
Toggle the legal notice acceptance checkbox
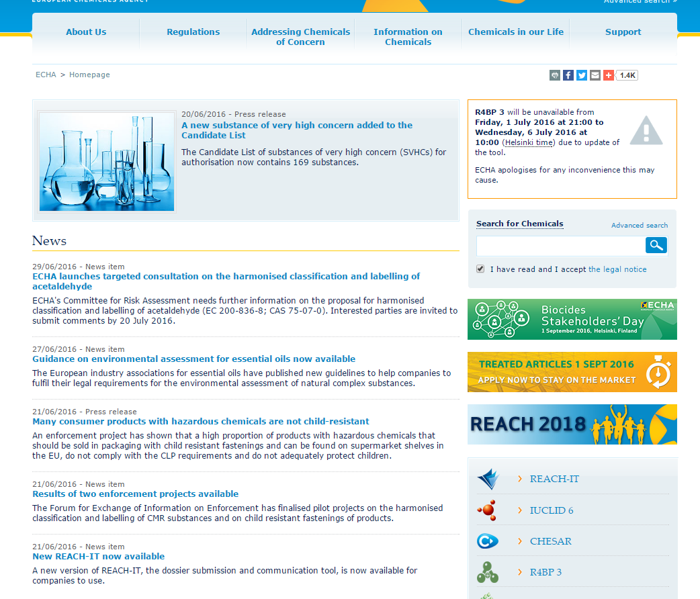(480, 269)
